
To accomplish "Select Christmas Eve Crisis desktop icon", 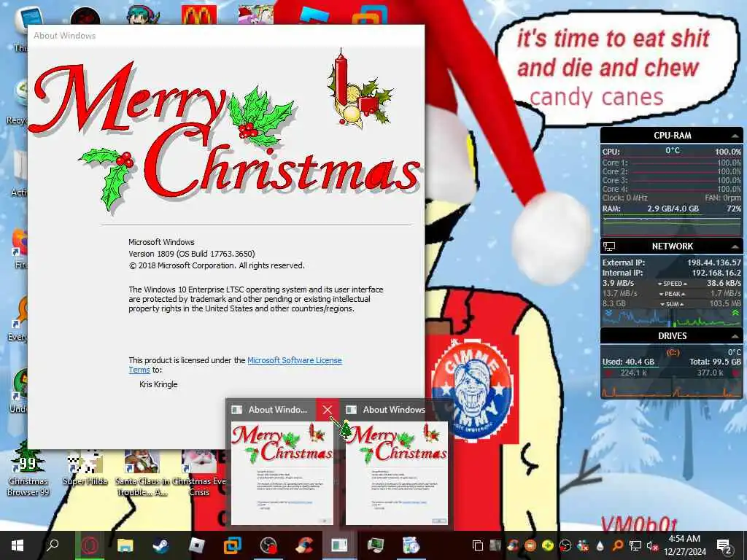I will point(199,472).
